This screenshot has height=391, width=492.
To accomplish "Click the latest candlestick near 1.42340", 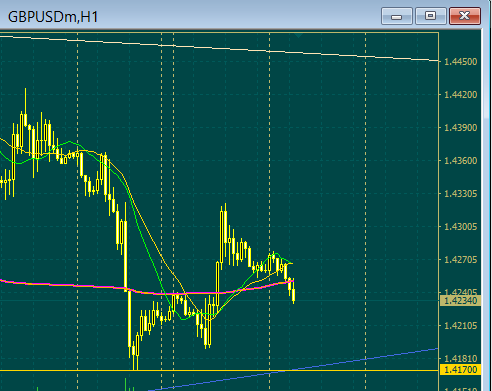I will tap(293, 295).
